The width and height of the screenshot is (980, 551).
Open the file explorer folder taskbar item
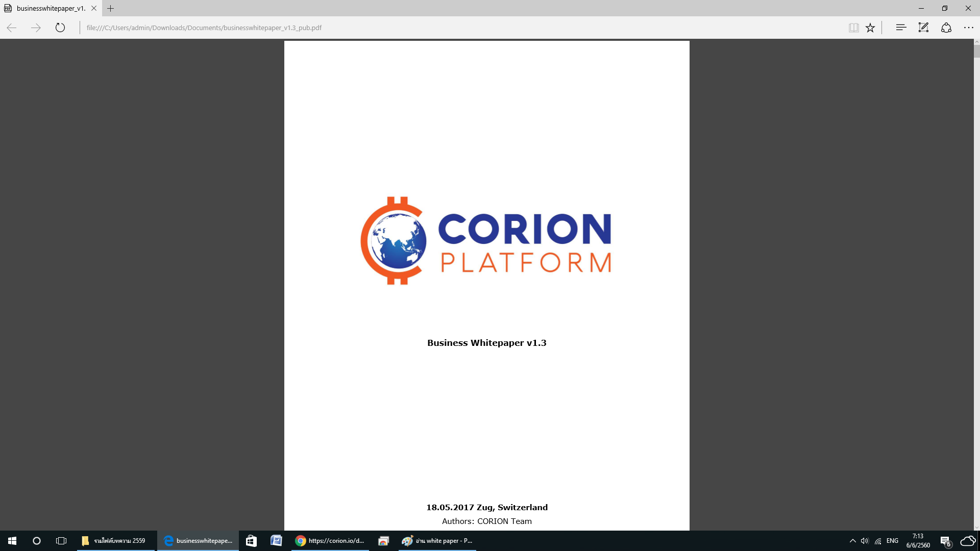(x=116, y=541)
